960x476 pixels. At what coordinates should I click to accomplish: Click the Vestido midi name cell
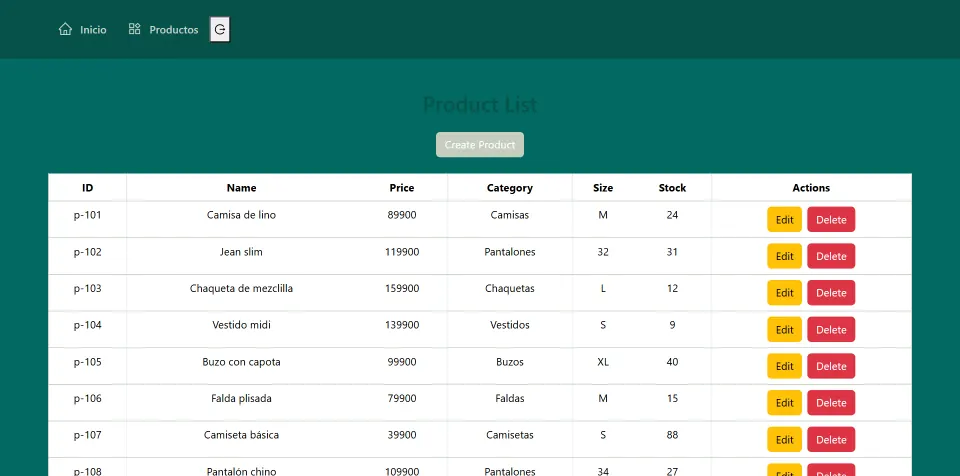[241, 330]
